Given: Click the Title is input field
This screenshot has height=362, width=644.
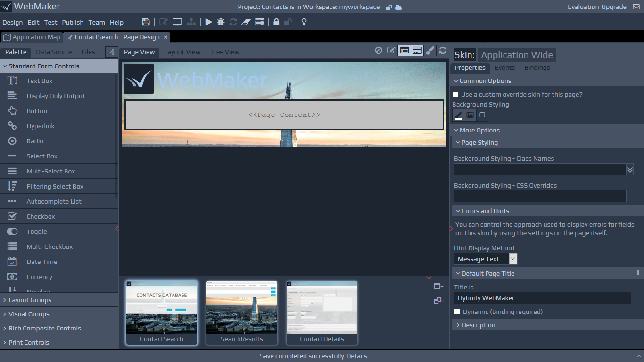Looking at the screenshot, I should 542,298.
